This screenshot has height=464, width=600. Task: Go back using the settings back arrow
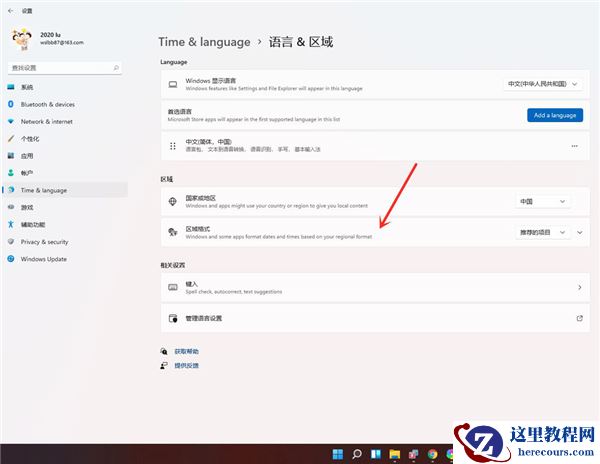pyautogui.click(x=10, y=11)
